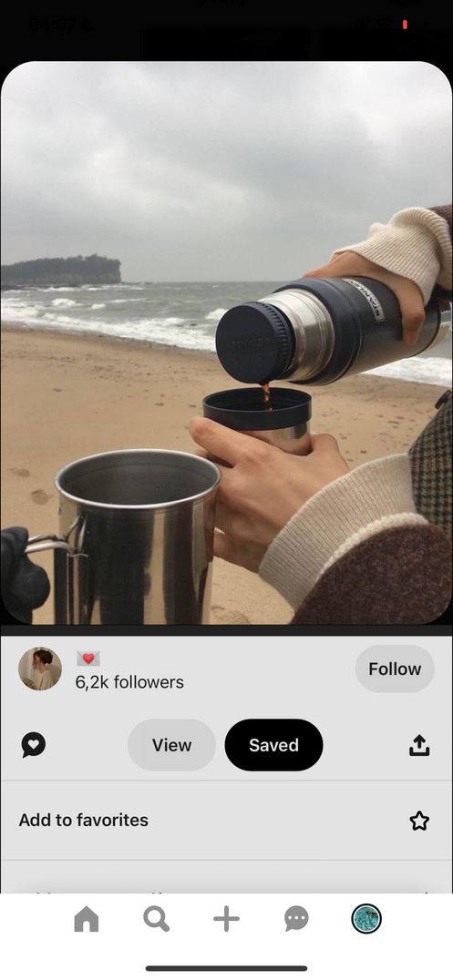Open messages chat bubble tab

tap(296, 919)
